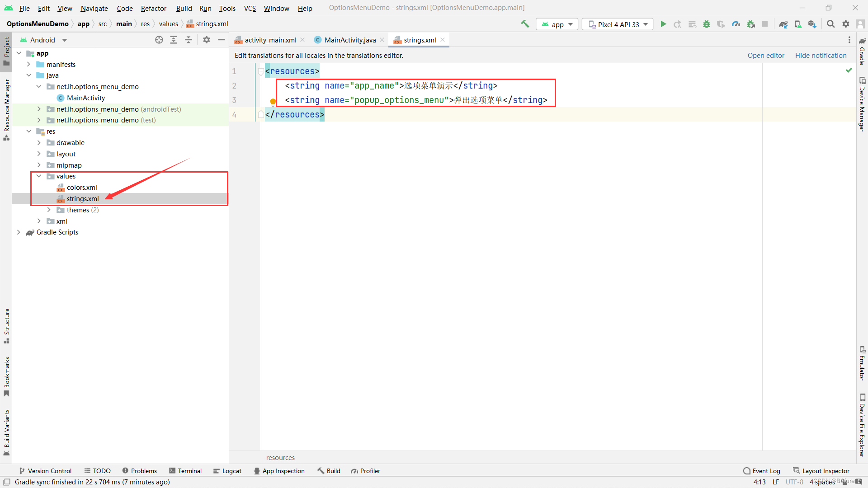Open the Profiler gauge icon in toolbar
This screenshot has width=868, height=488.
coord(736,24)
